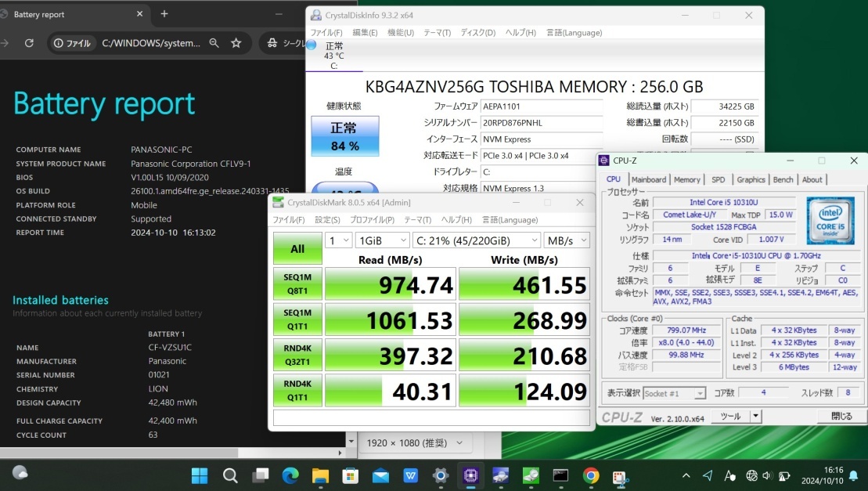This screenshot has width=868, height=491.
Task: Click the CrystalDiskMark status text field
Action: [x=432, y=417]
